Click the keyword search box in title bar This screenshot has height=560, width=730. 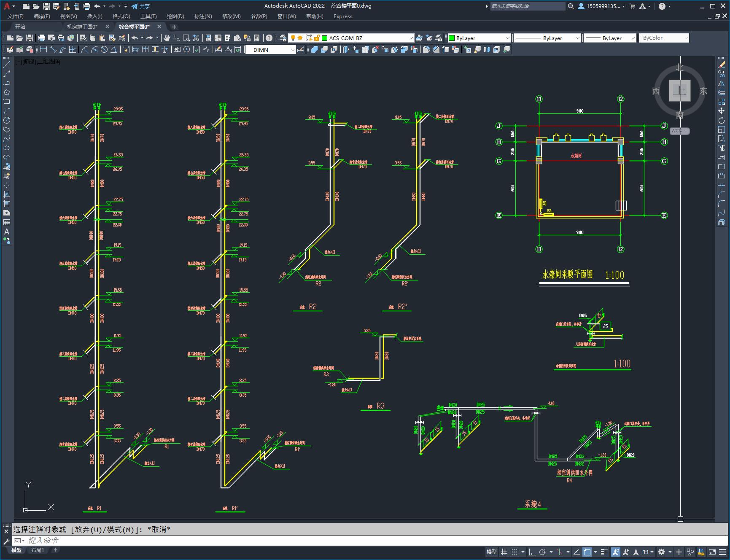click(x=528, y=6)
